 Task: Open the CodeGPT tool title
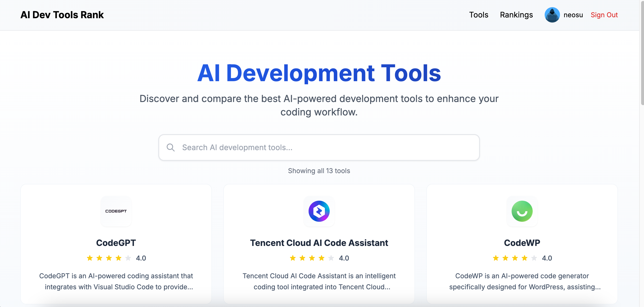tap(116, 243)
